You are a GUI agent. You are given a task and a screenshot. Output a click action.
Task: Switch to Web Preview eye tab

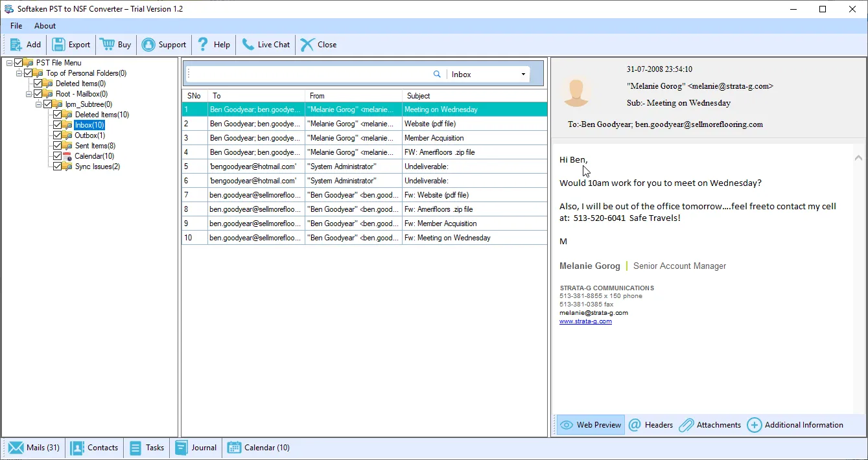coord(591,425)
